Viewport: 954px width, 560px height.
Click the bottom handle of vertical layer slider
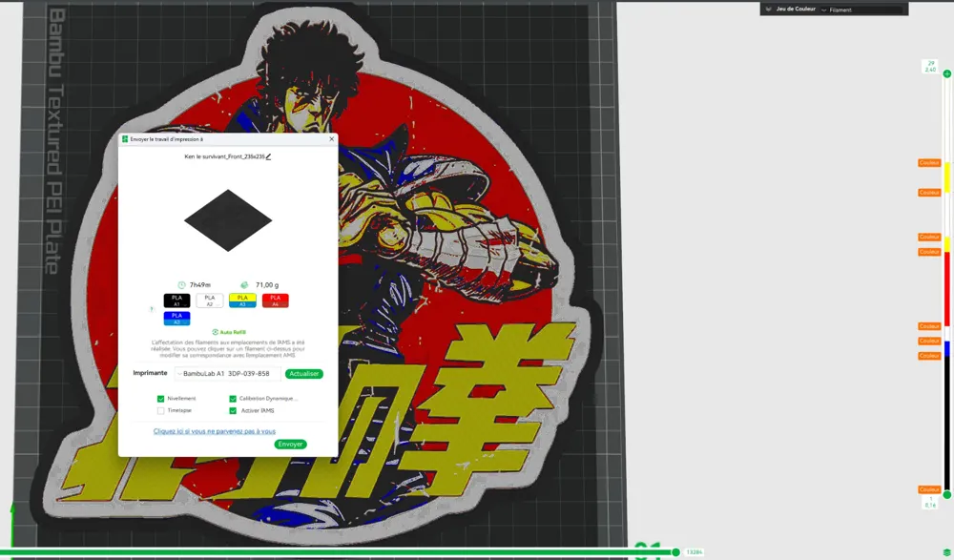coord(946,495)
